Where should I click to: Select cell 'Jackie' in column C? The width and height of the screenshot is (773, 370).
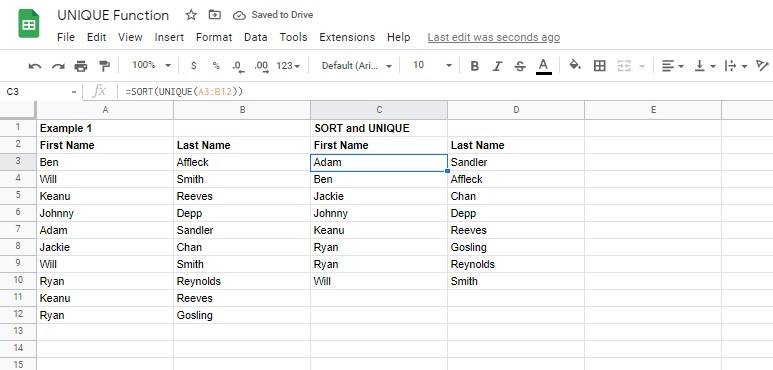point(379,196)
